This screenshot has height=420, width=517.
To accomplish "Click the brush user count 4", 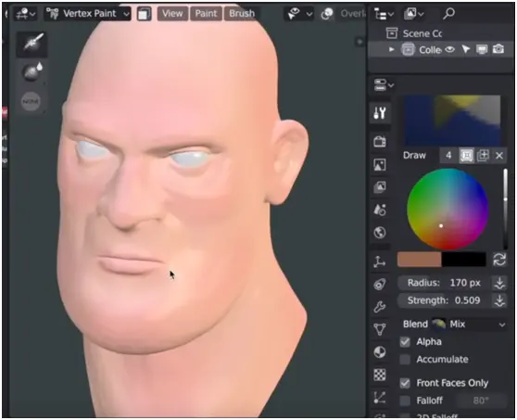I will pos(448,155).
